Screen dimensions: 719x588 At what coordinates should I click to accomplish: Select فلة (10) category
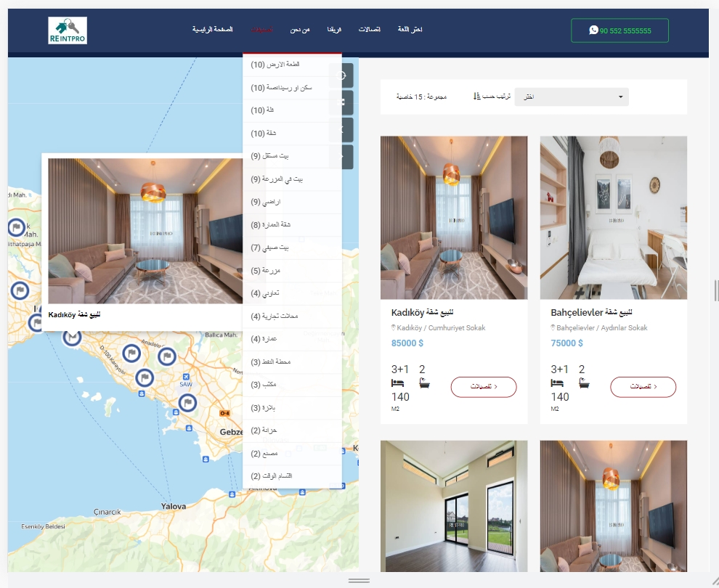click(x=292, y=110)
